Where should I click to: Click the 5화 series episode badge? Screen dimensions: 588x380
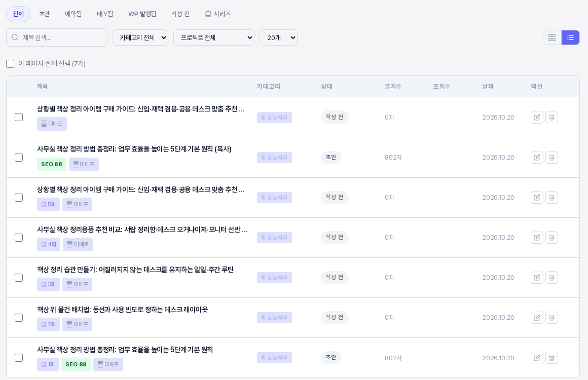coord(48,204)
